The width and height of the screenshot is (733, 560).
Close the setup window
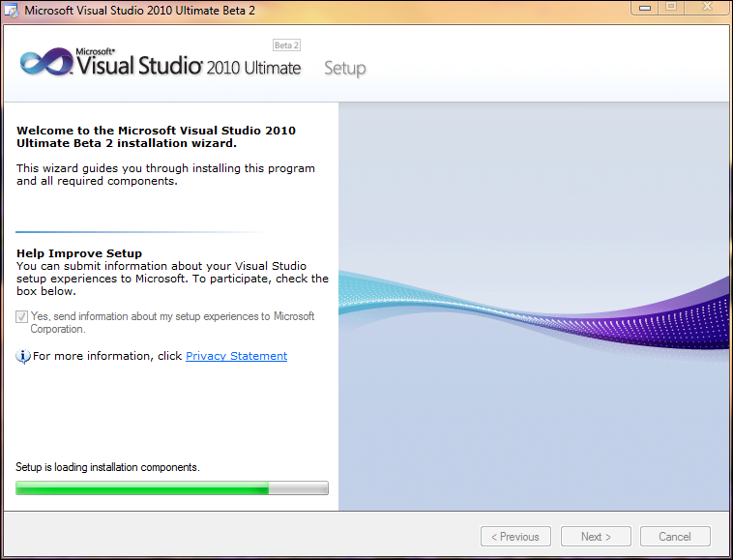(x=707, y=7)
